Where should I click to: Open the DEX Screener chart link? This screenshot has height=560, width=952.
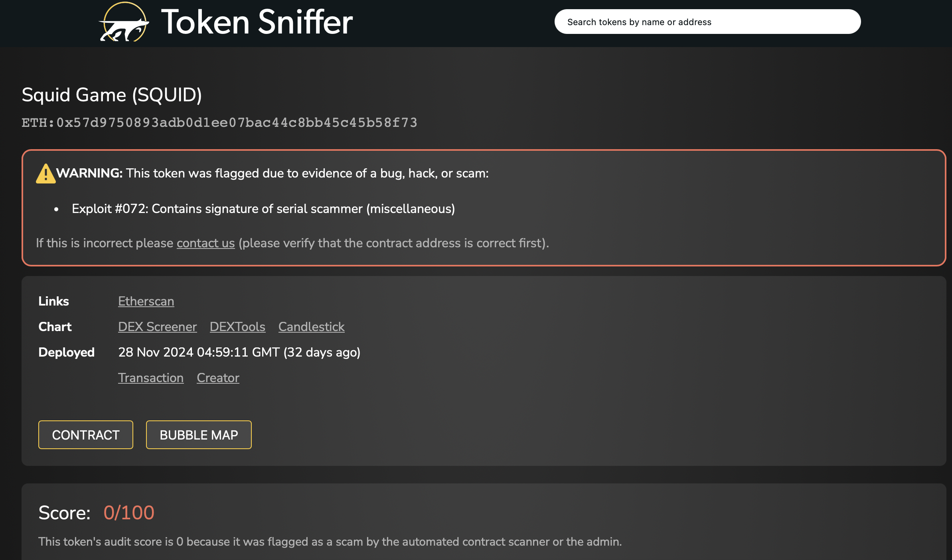point(157,327)
